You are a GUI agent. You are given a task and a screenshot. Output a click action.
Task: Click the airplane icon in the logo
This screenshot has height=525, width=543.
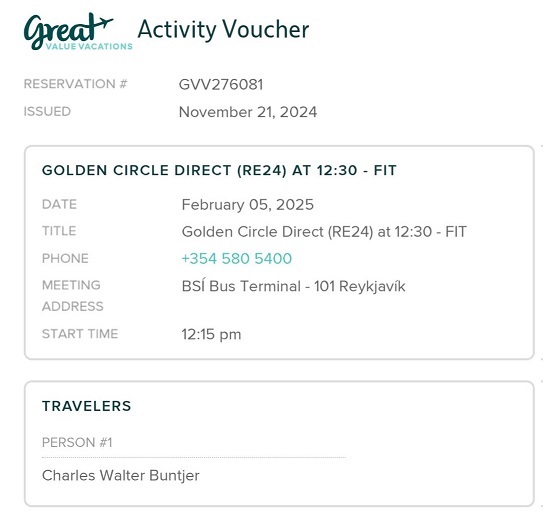point(103,21)
